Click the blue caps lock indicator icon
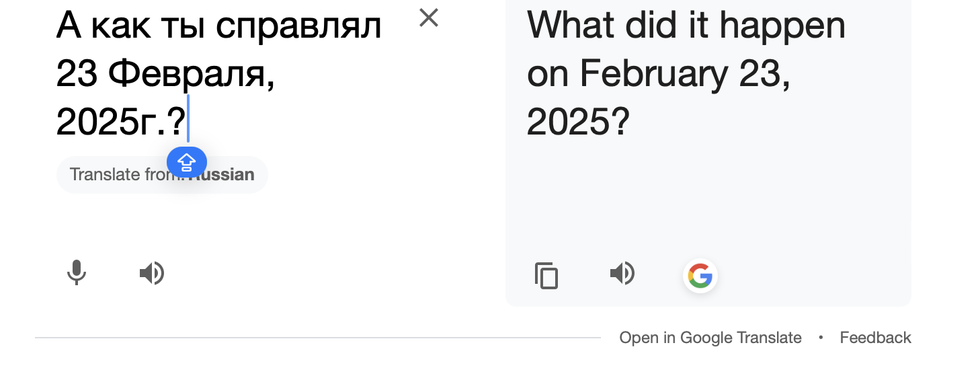 pyautogui.click(x=187, y=162)
